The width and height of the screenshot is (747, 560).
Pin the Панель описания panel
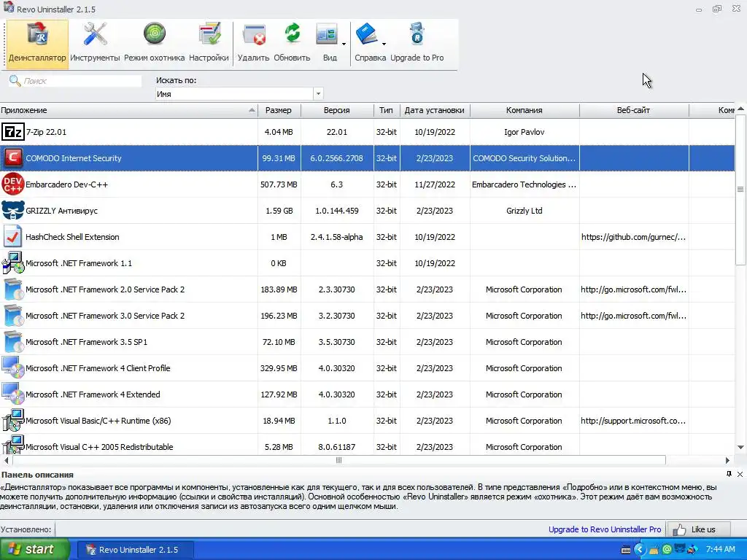point(729,474)
